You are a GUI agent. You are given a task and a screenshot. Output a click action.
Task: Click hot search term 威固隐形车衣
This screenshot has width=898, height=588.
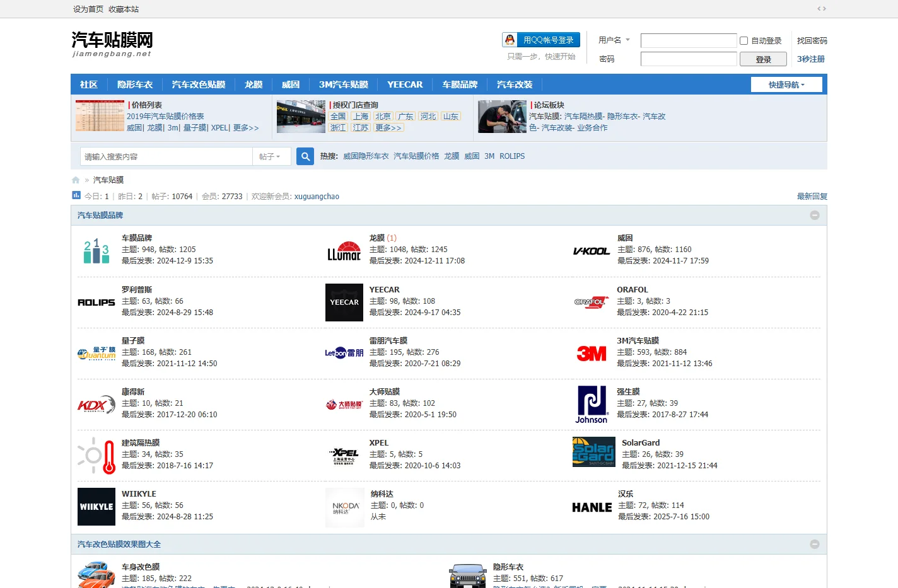366,156
